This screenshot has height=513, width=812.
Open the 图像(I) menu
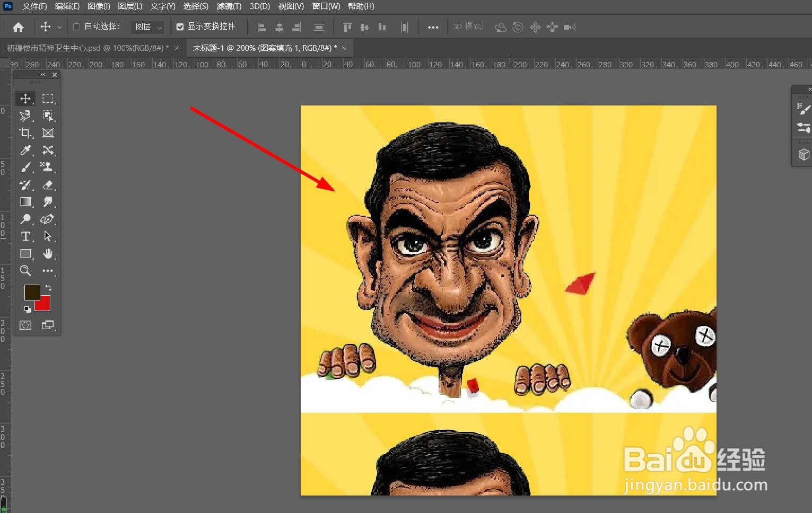pos(99,6)
